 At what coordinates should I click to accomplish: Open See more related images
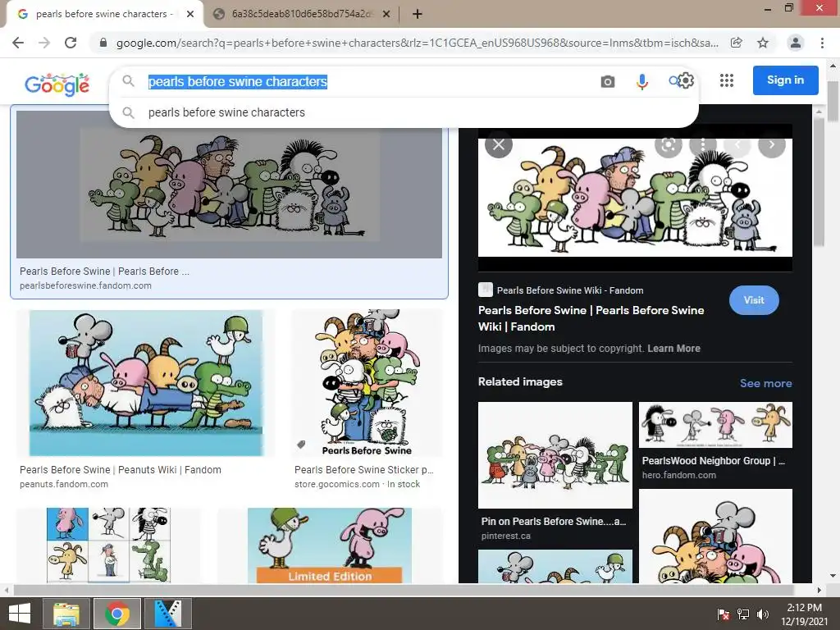click(x=765, y=383)
